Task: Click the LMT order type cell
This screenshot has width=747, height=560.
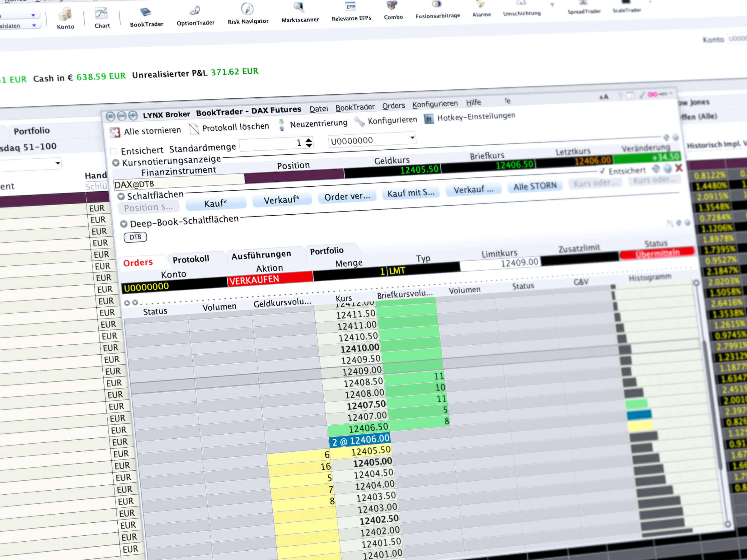Action: (x=424, y=269)
